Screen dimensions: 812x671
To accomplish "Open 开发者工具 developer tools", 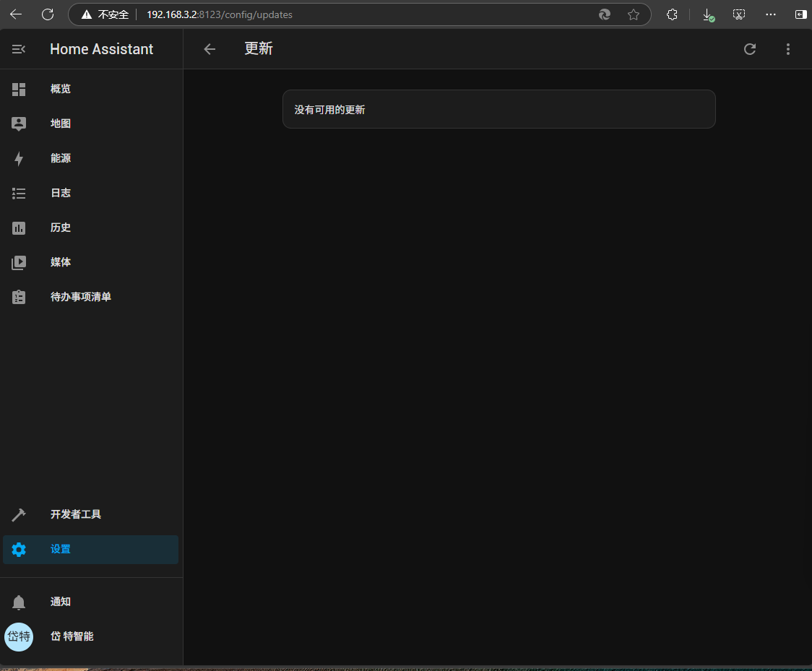I will point(75,514).
